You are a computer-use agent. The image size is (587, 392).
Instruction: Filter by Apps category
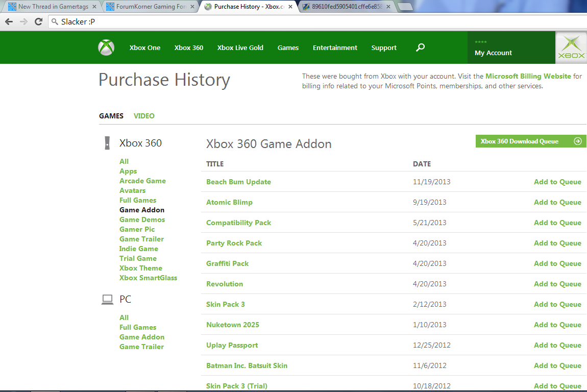(128, 171)
